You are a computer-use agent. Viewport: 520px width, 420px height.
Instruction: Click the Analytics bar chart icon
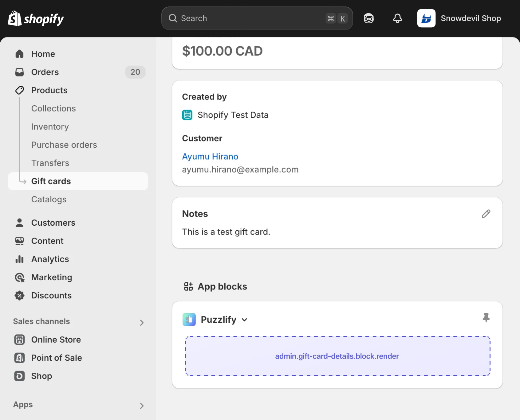point(19,259)
